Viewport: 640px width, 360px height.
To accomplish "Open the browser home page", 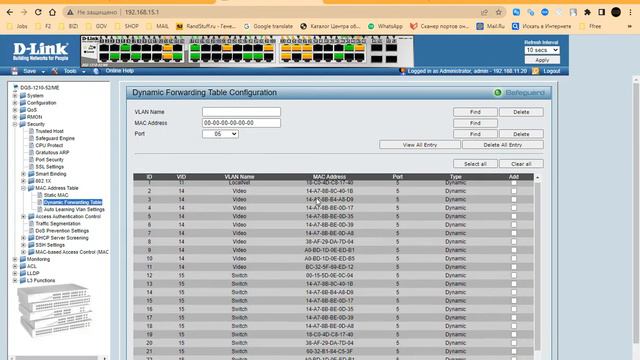I will (52, 12).
